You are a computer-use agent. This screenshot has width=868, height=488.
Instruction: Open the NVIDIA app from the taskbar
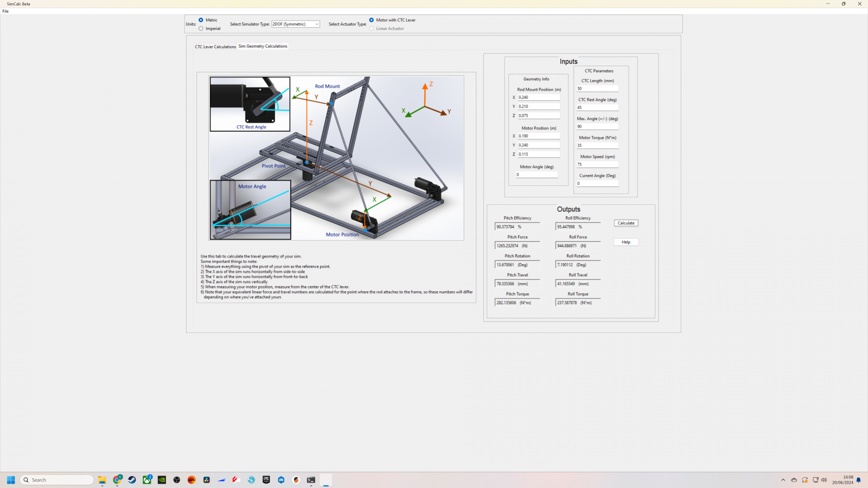[162, 480]
